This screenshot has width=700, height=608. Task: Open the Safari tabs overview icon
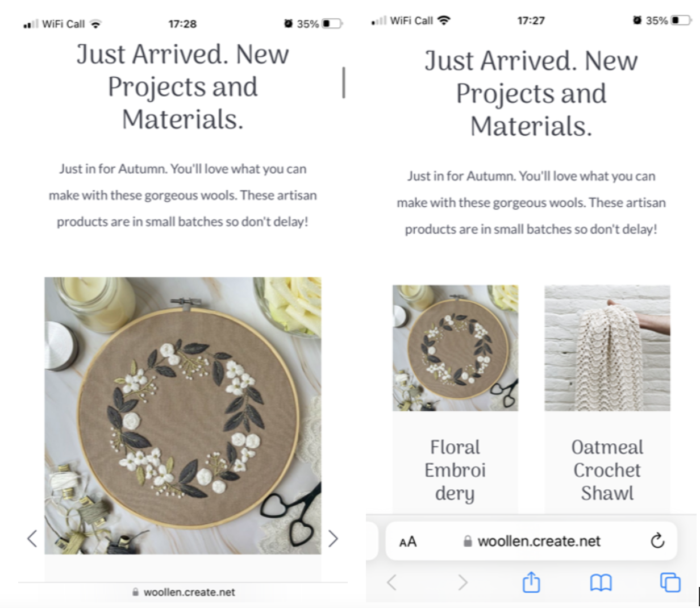(x=670, y=582)
